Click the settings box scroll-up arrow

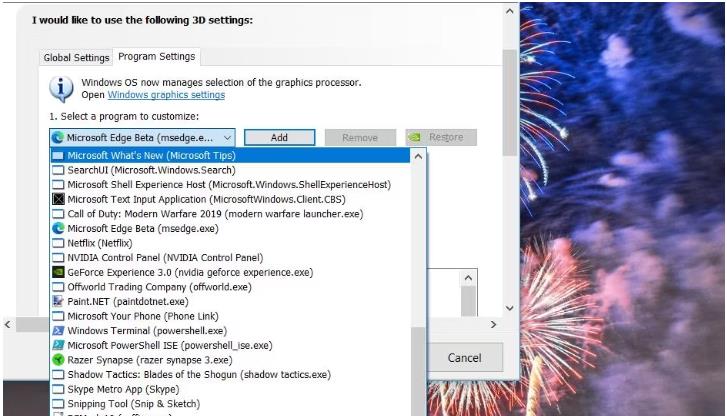468,278
